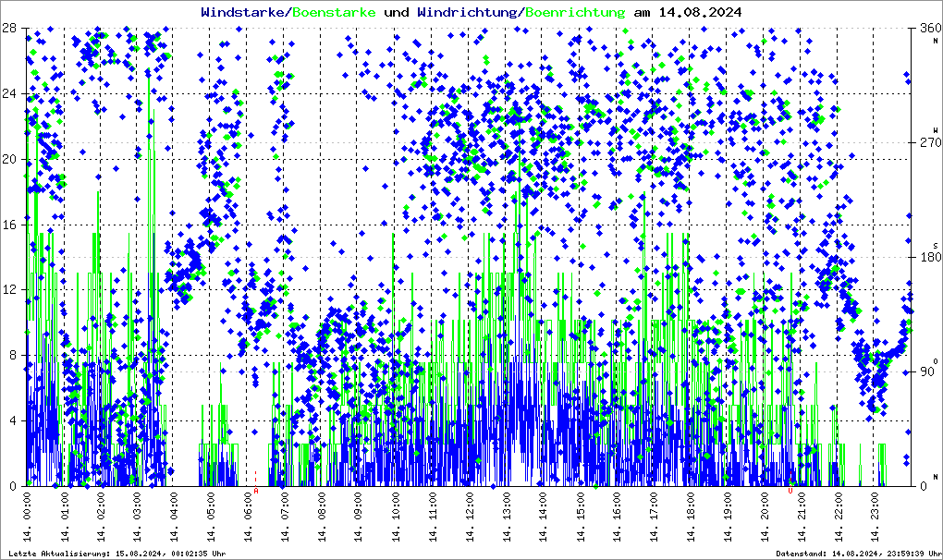This screenshot has height=560, width=943.
Task: Click the '14. 16:00' time axis label
Action: (617, 517)
